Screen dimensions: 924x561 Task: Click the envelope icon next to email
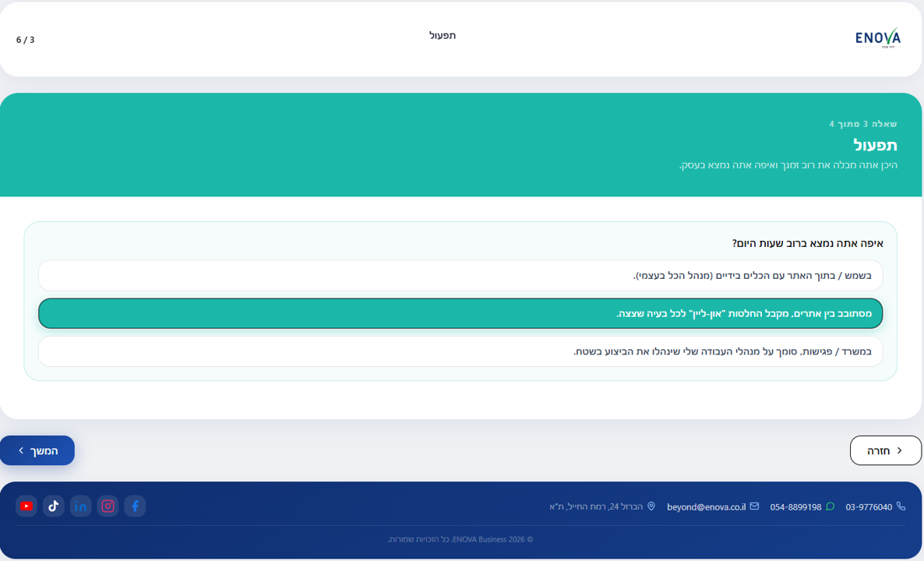point(754,506)
